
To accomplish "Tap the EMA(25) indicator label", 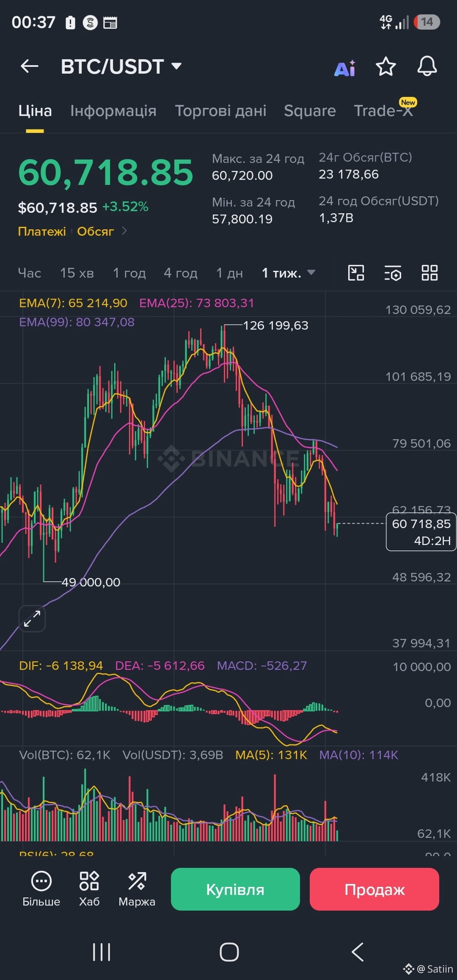I will click(x=197, y=303).
